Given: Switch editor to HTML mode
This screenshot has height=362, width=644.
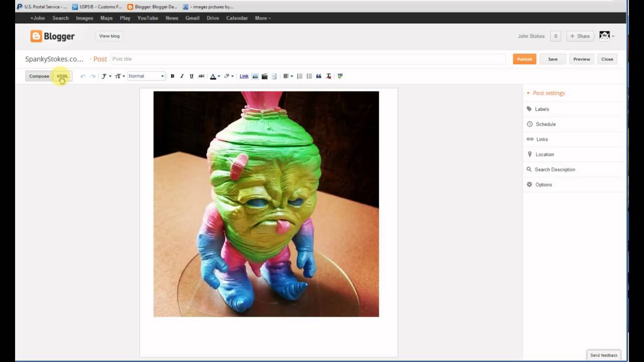Looking at the screenshot, I should pyautogui.click(x=62, y=76).
